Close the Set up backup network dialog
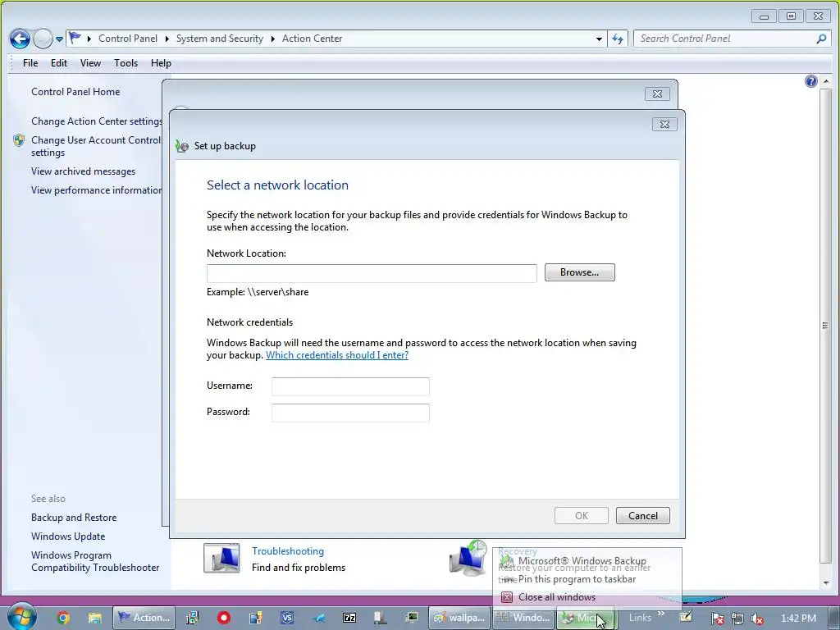840x630 pixels. [664, 125]
